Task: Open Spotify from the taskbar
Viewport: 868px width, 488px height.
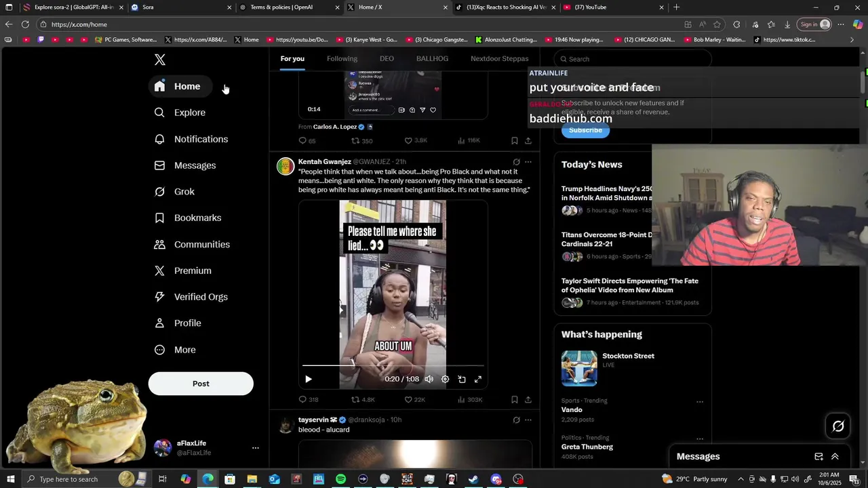Action: coord(340,479)
